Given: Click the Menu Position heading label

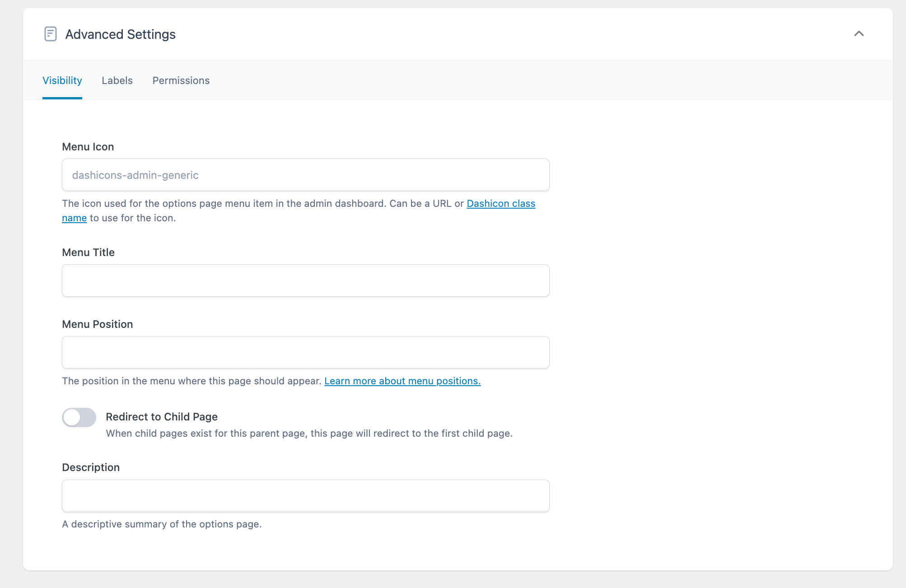Looking at the screenshot, I should (98, 324).
